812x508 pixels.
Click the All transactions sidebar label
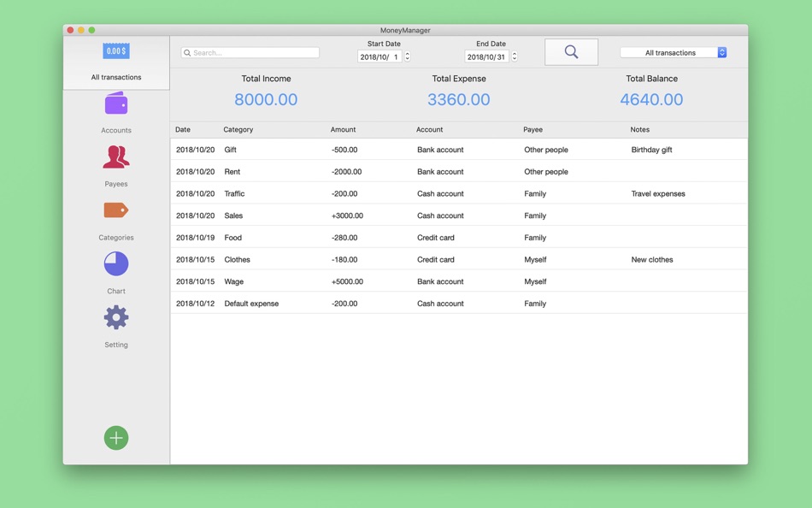pyautogui.click(x=116, y=77)
